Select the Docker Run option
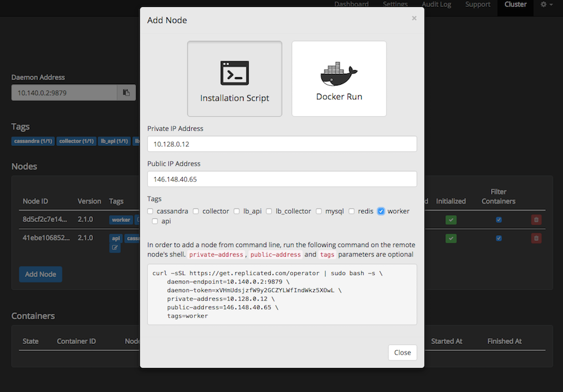563x392 pixels. click(x=339, y=78)
